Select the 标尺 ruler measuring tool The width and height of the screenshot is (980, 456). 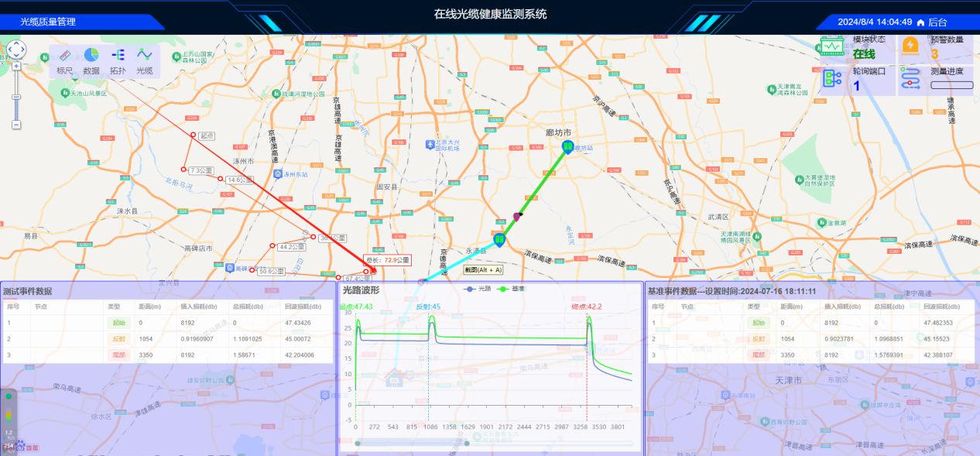click(x=65, y=60)
